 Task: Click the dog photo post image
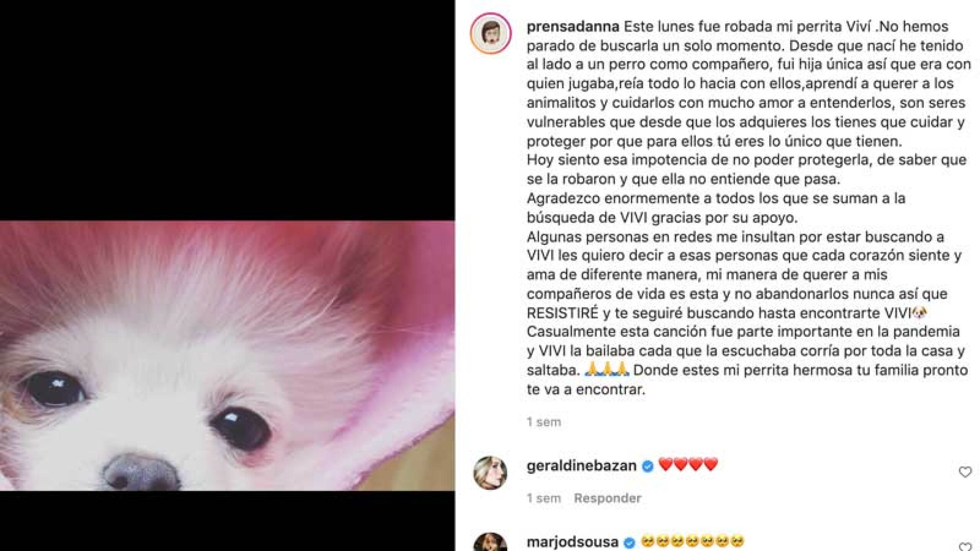[227, 356]
